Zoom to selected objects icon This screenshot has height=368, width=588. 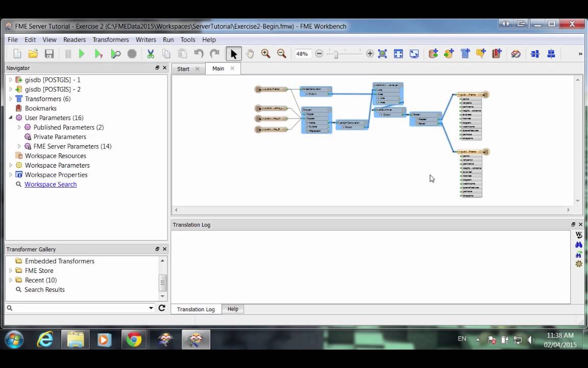click(382, 54)
